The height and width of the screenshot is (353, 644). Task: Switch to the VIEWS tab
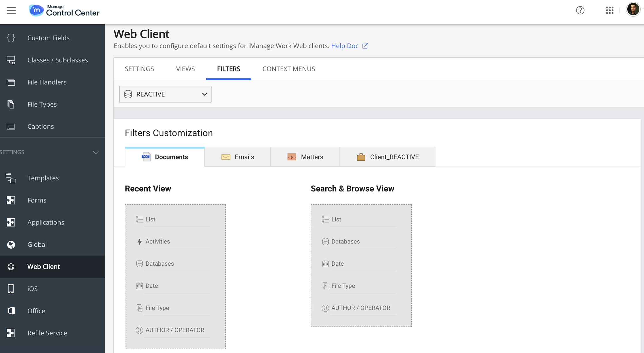click(x=185, y=69)
